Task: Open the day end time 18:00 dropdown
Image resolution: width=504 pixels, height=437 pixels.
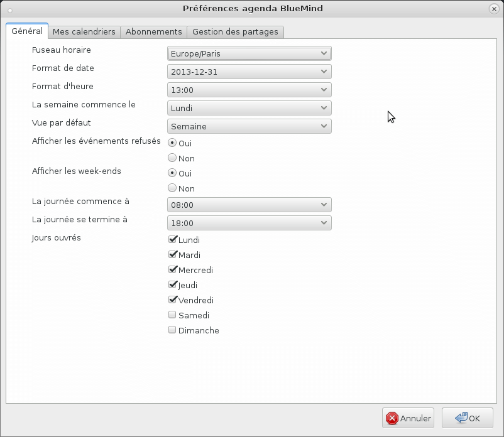Action: [x=249, y=223]
